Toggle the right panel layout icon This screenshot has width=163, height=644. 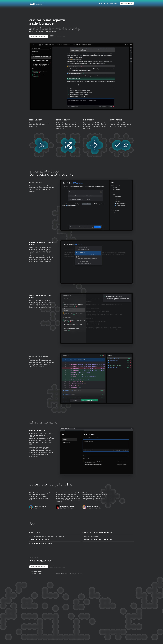click(x=131, y=45)
